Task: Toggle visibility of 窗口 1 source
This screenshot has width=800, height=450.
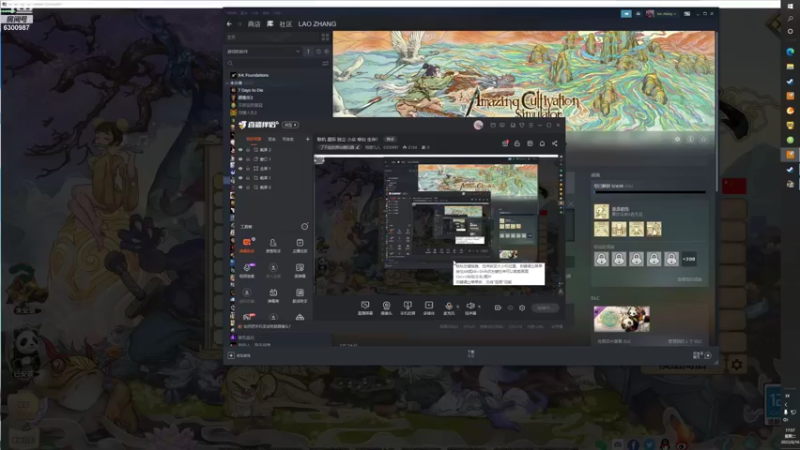Action: 240,159
